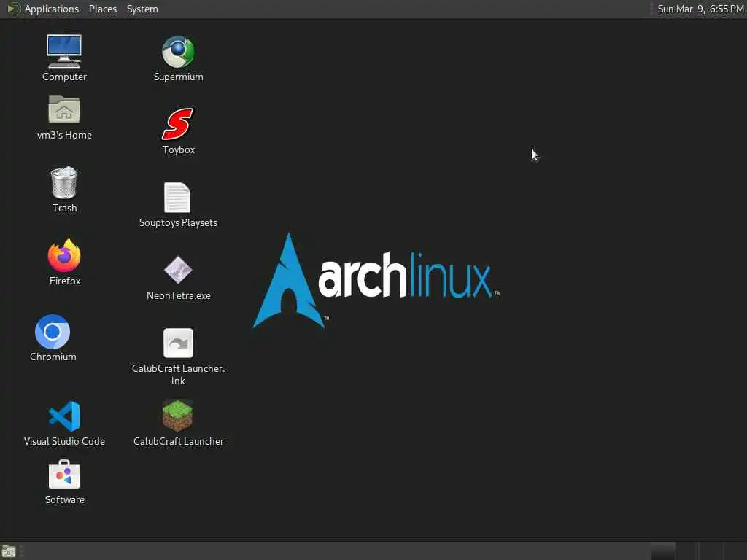Select the CalubCraft Launcher.lnk shortcut icon
Screen dimensions: 747x560
178,343
